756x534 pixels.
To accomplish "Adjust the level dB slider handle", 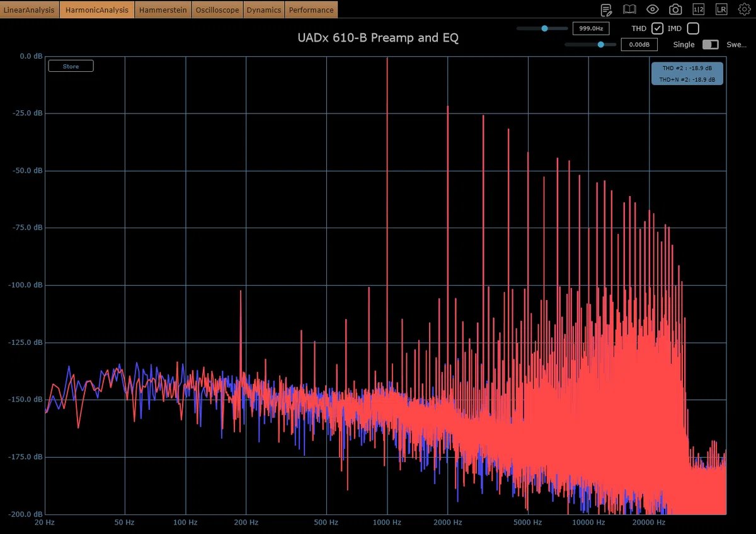I will (601, 45).
